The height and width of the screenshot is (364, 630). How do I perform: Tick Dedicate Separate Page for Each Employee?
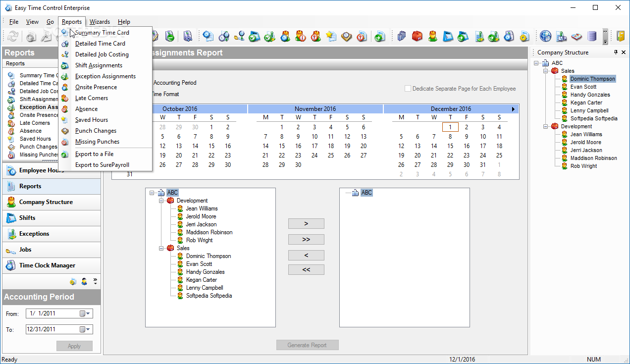[x=408, y=89]
